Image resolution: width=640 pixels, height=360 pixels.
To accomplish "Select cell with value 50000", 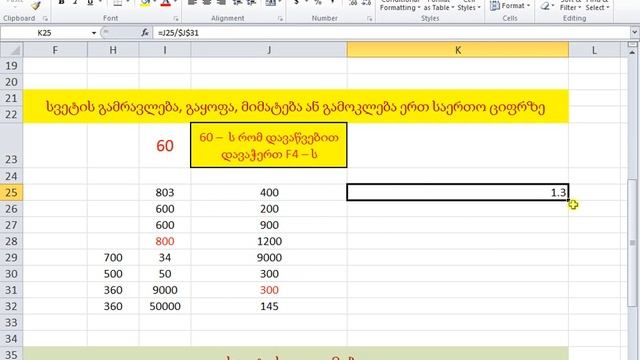I will (x=165, y=306).
